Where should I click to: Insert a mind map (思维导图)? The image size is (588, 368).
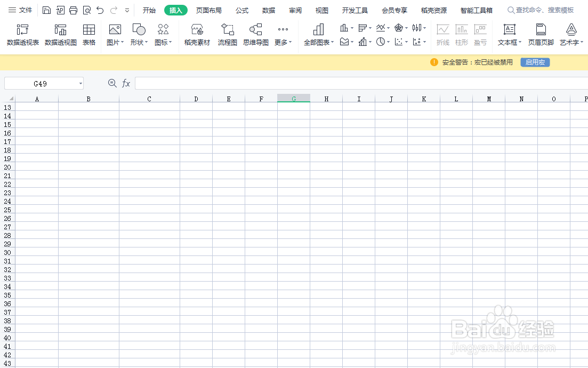point(255,35)
